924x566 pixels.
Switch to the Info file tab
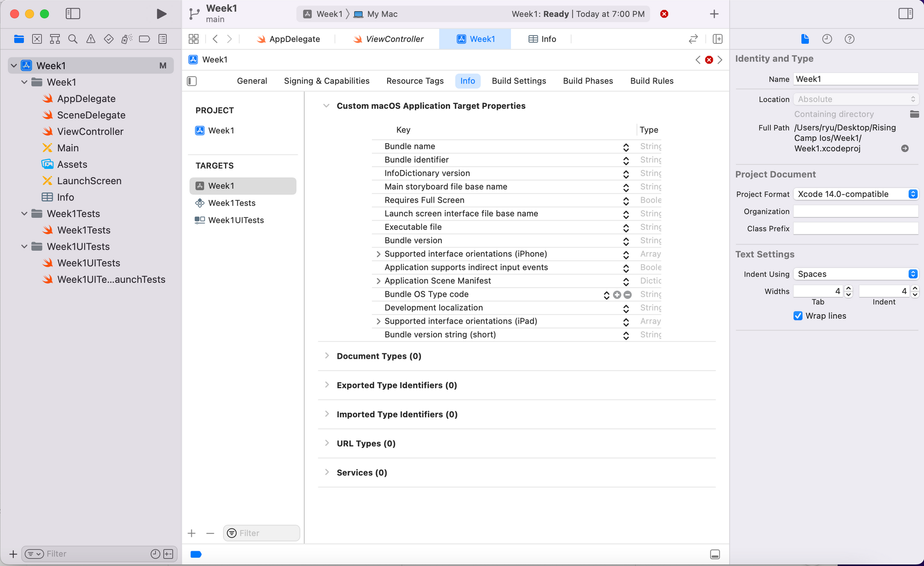pyautogui.click(x=542, y=39)
